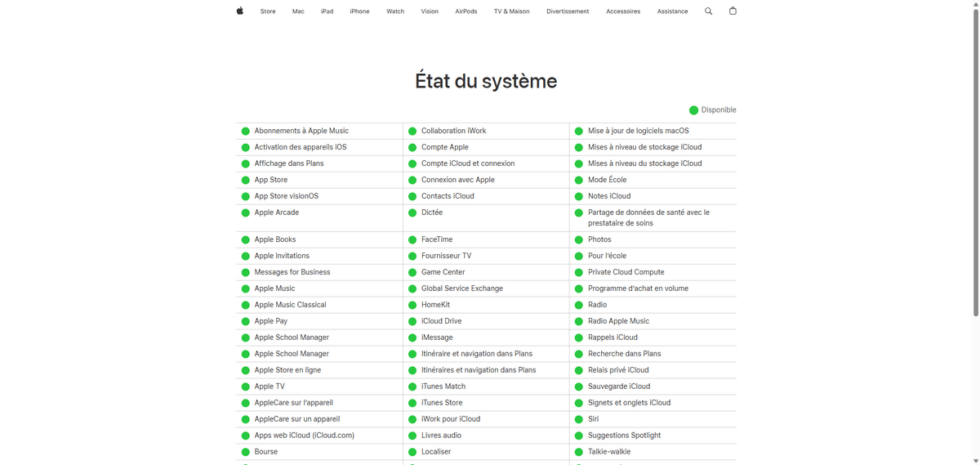Open the shopping bag icon
Image resolution: width=980 pixels, height=465 pixels.
click(x=733, y=11)
